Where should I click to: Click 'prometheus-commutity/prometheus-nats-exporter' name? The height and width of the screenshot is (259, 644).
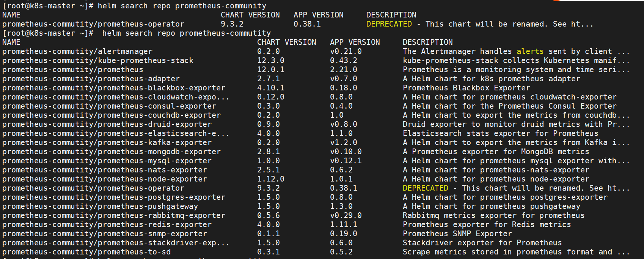(105, 170)
